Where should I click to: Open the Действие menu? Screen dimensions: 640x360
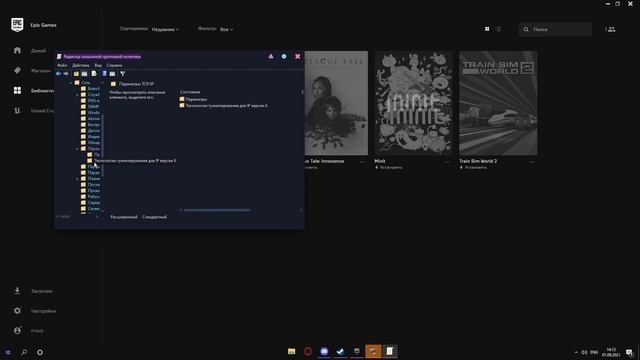click(80, 65)
